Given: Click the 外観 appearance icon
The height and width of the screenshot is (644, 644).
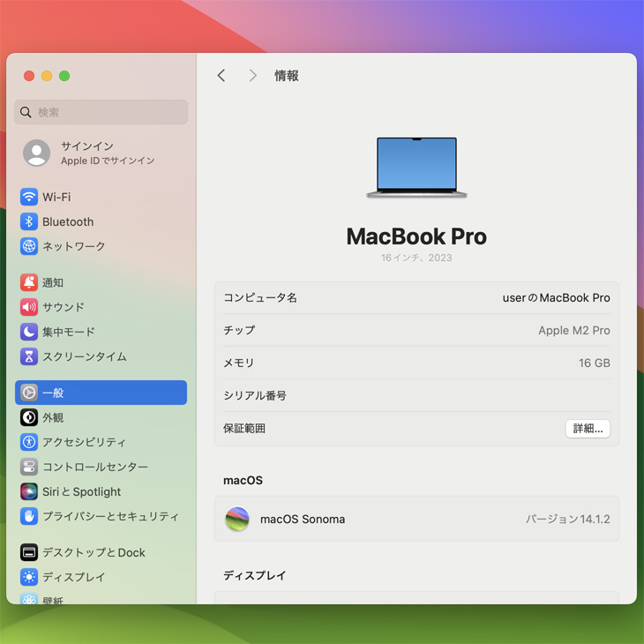Looking at the screenshot, I should (29, 417).
